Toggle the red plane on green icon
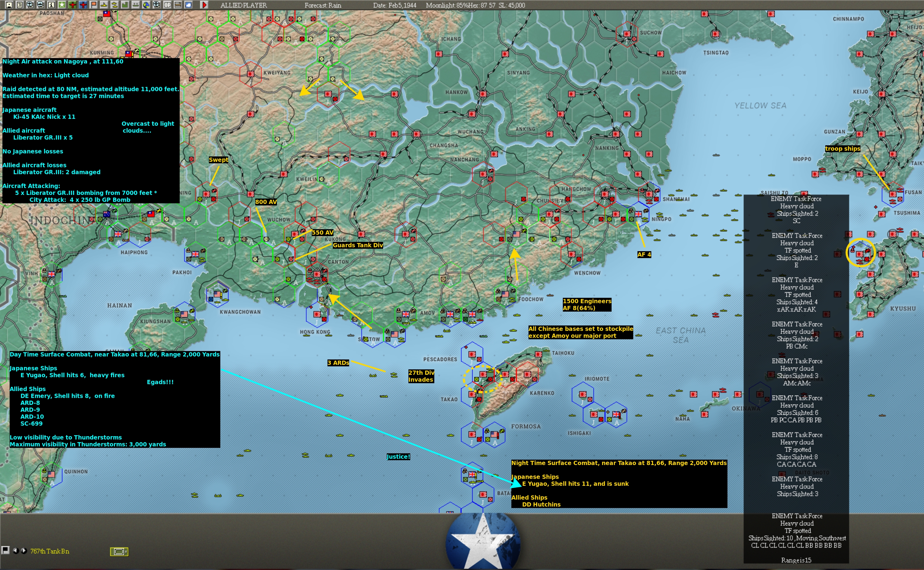This screenshot has height=570, width=924. 73,5
